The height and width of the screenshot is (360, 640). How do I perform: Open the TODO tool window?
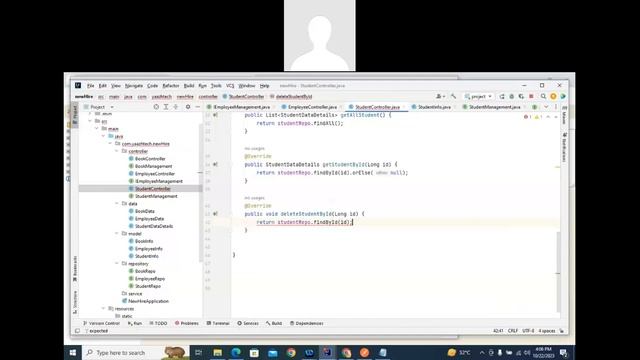pyautogui.click(x=158, y=323)
